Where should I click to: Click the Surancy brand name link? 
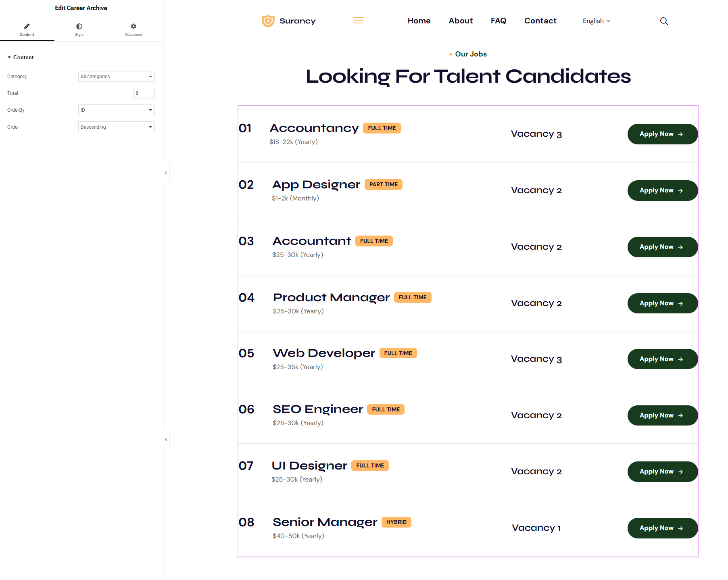298,21
